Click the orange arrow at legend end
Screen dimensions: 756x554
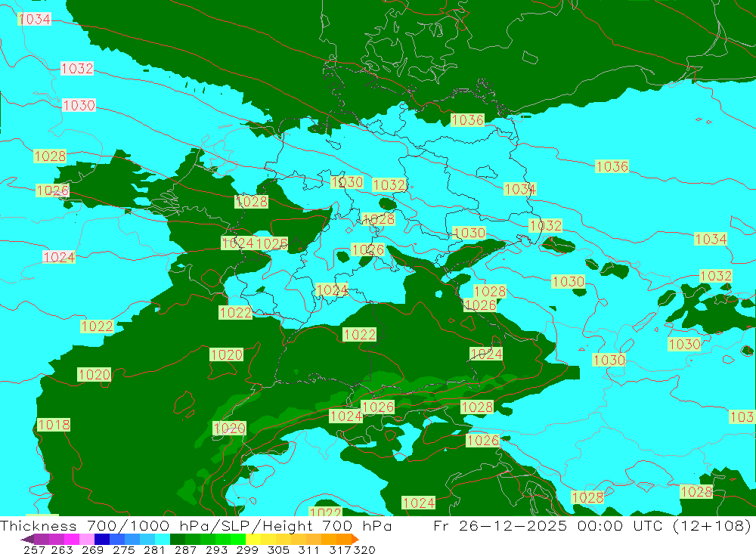click(355, 539)
